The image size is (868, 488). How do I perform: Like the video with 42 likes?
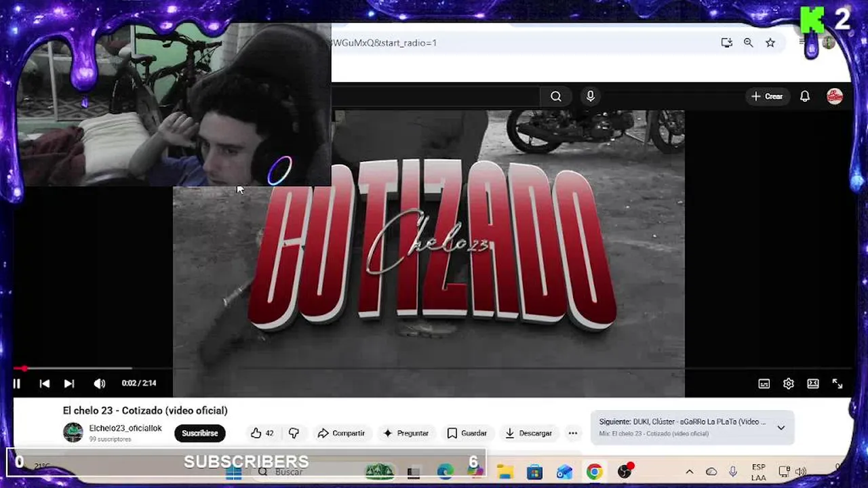tap(262, 433)
